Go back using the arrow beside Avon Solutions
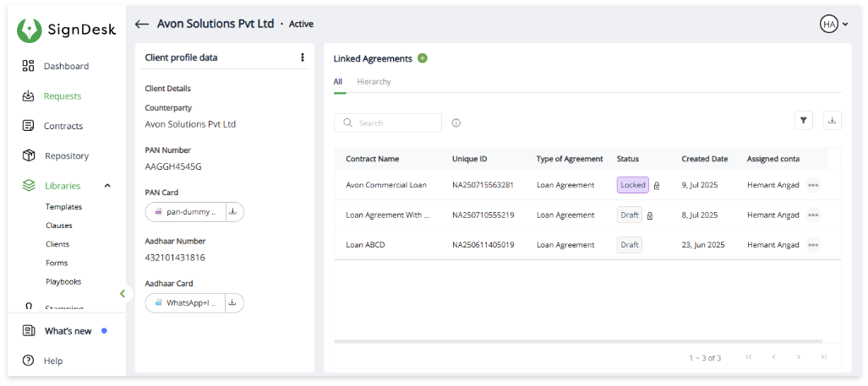This screenshot has width=868, height=386. [x=142, y=24]
